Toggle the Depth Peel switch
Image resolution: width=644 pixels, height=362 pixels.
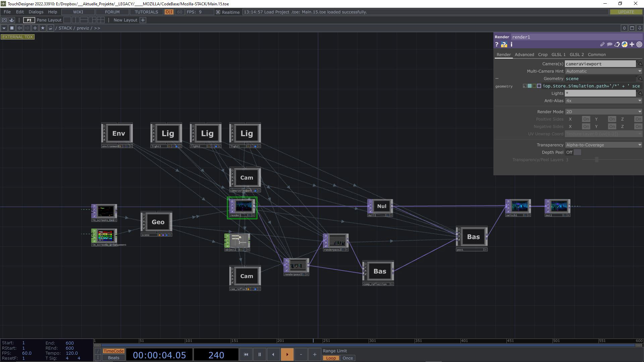click(573, 153)
